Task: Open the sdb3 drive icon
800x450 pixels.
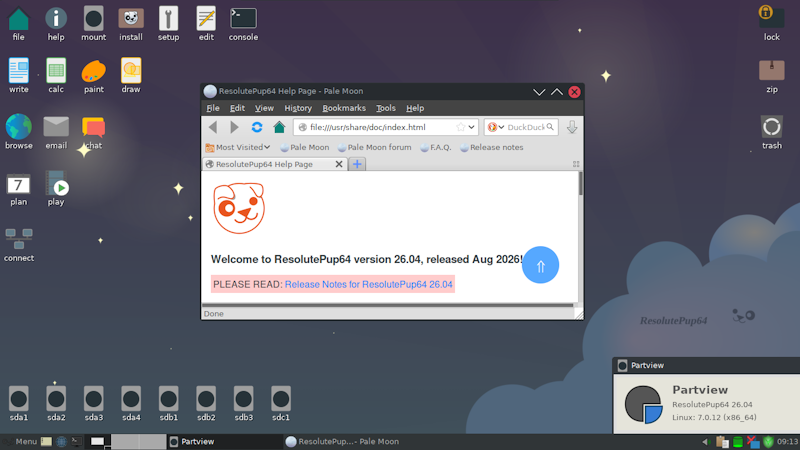Action: coord(243,399)
